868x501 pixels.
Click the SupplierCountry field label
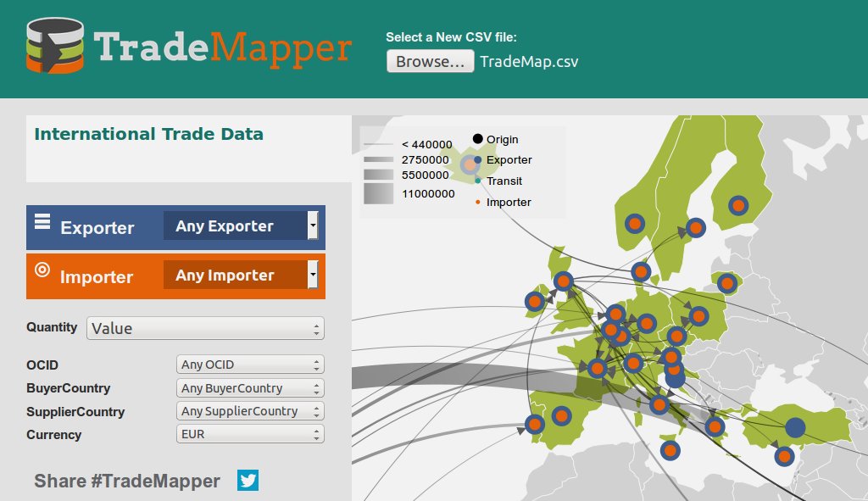click(75, 412)
